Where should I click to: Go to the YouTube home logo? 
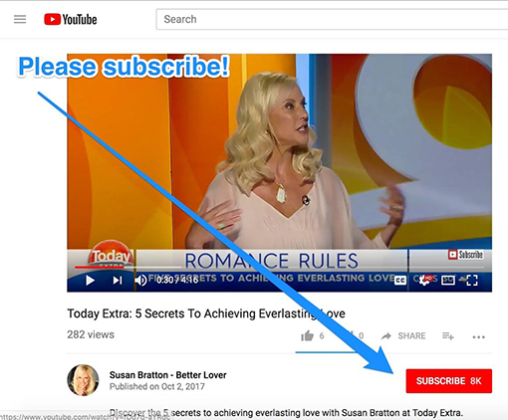[71, 19]
